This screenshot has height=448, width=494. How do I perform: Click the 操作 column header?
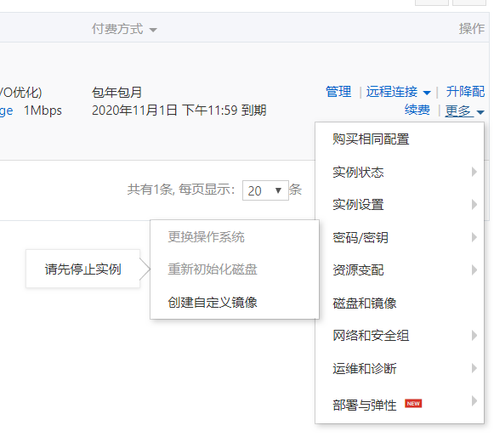click(x=471, y=29)
